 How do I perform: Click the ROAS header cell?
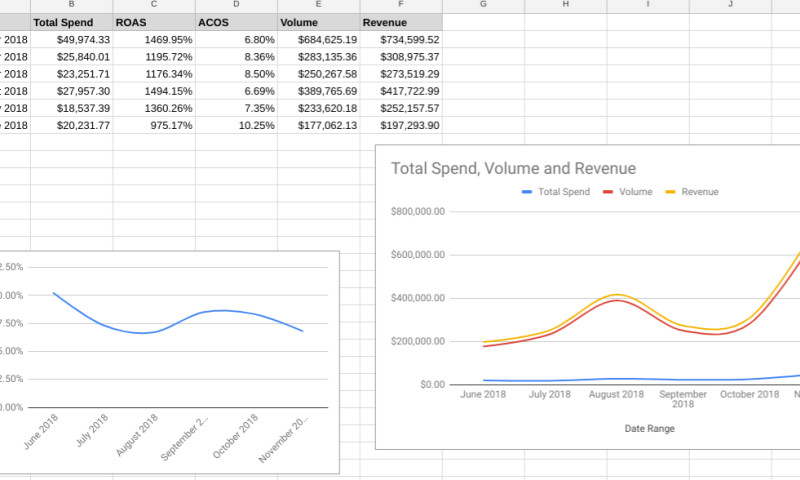[x=153, y=22]
